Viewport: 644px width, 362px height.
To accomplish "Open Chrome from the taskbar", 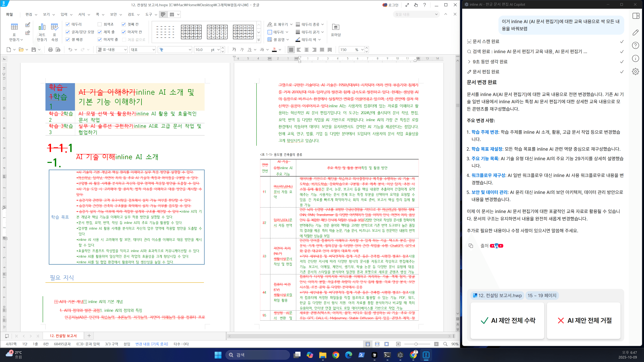I will click(335, 355).
